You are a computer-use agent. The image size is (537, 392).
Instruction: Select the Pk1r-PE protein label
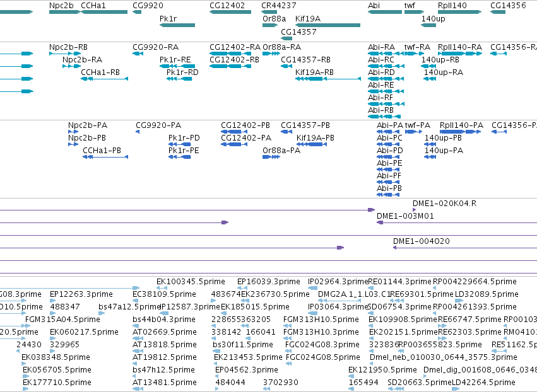tap(184, 151)
